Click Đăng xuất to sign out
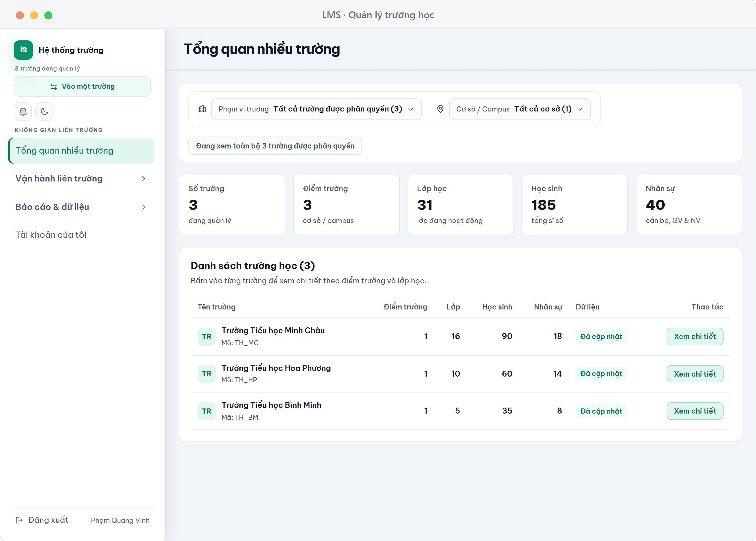 42,520
